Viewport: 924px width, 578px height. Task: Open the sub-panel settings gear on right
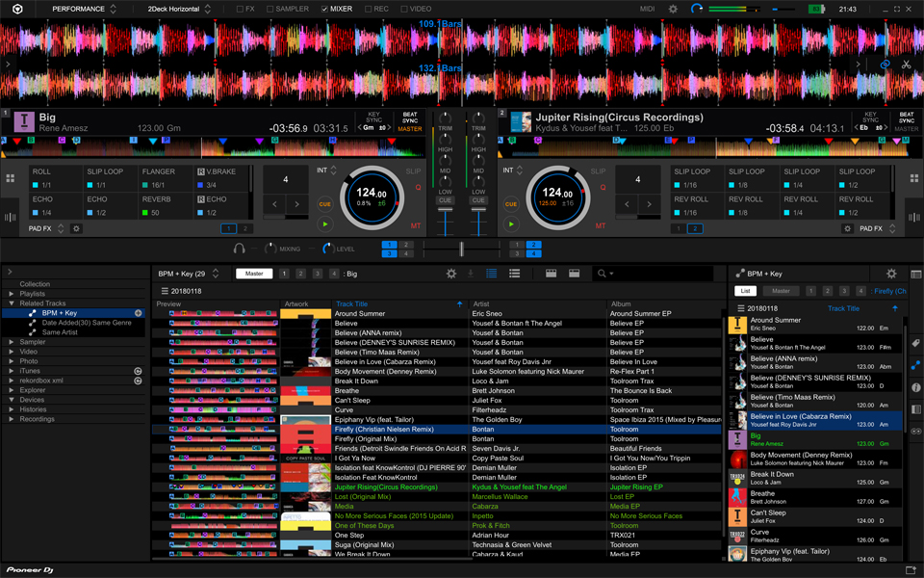(891, 273)
